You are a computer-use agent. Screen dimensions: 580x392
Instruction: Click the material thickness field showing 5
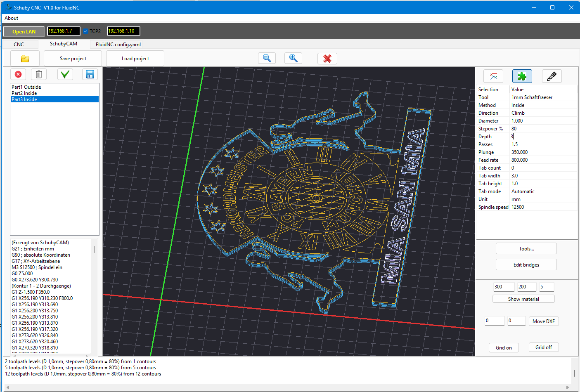(x=547, y=287)
